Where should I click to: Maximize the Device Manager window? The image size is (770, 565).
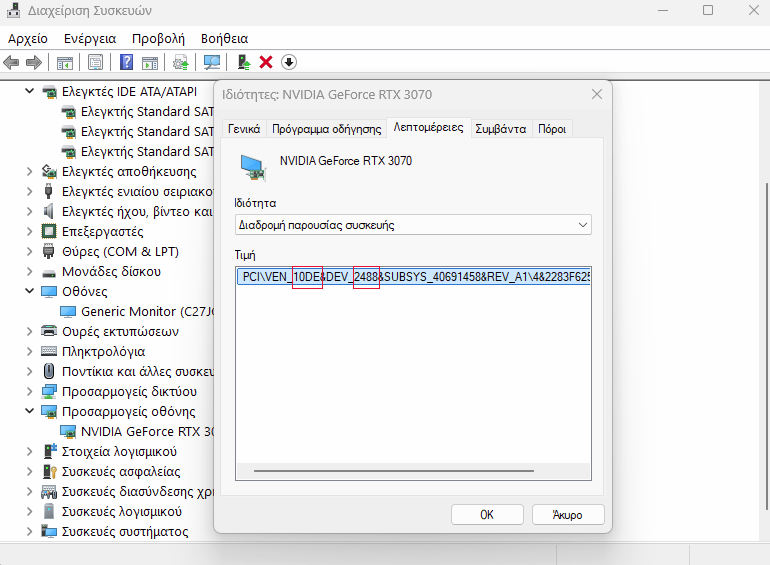pyautogui.click(x=708, y=10)
